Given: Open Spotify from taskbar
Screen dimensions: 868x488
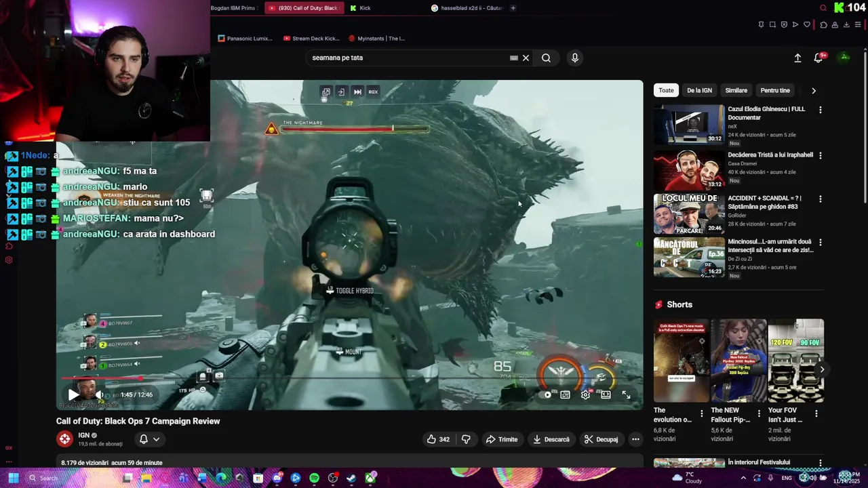Looking at the screenshot, I should point(315,478).
